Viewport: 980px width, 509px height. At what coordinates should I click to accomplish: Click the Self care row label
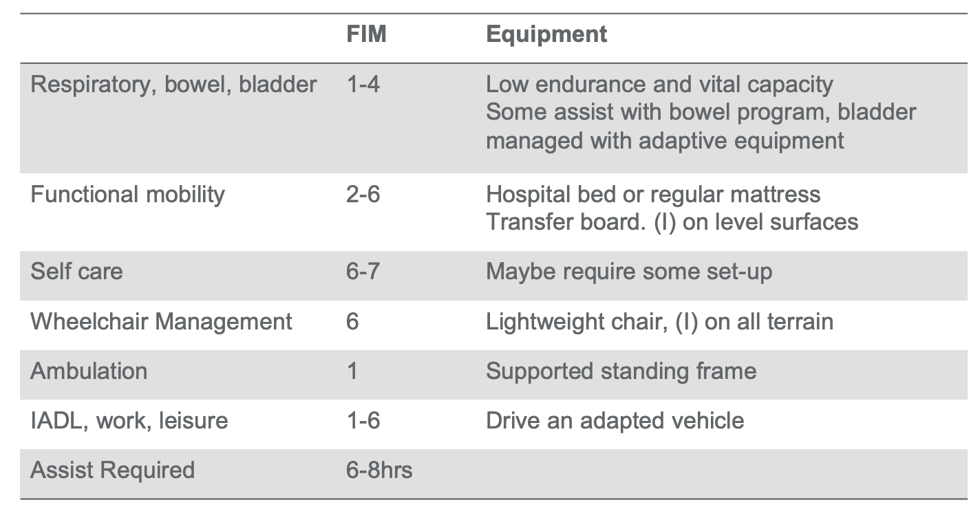click(x=76, y=270)
